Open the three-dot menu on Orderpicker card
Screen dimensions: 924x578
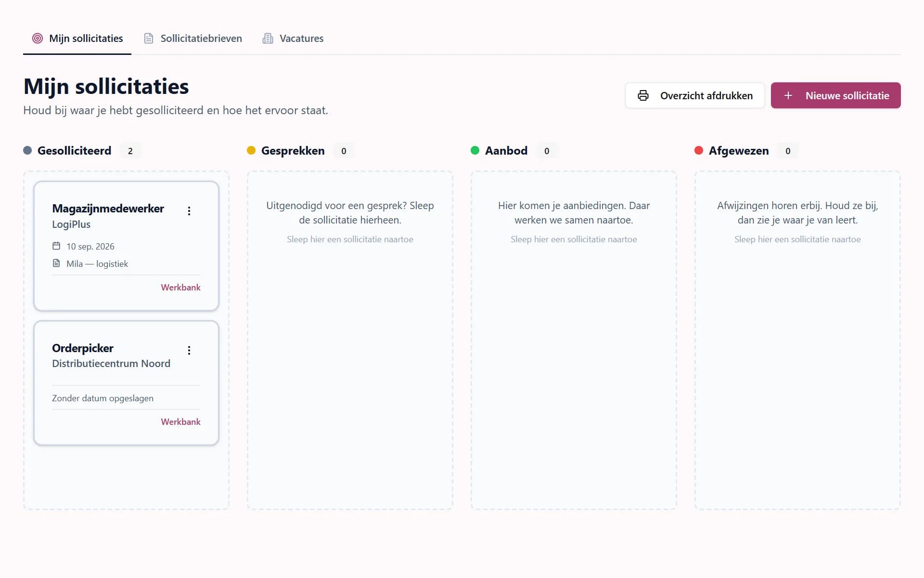pos(189,350)
